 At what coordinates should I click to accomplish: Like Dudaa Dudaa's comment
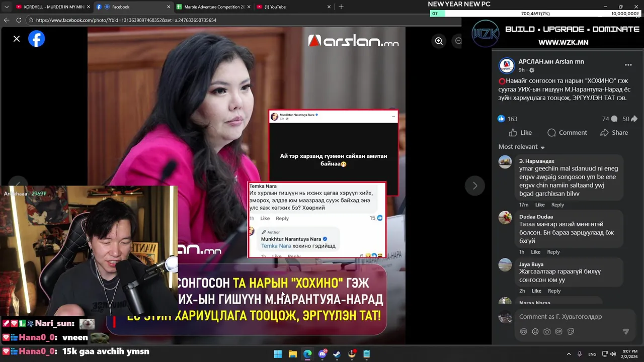pyautogui.click(x=535, y=252)
